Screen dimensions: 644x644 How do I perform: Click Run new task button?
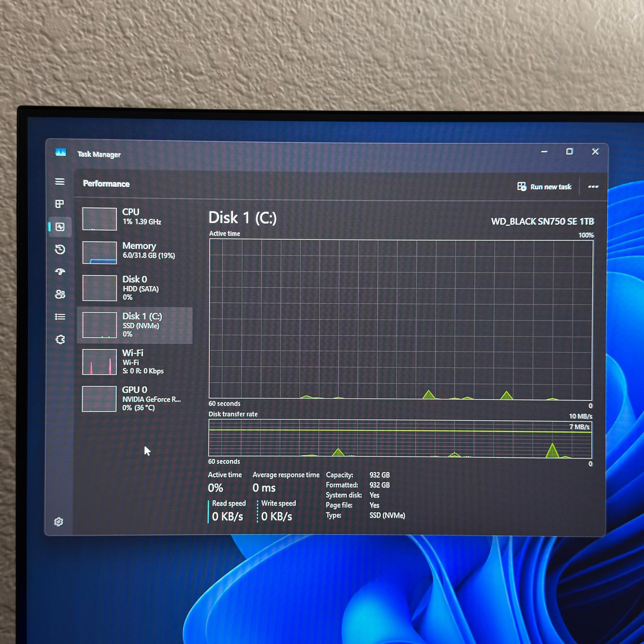point(544,187)
